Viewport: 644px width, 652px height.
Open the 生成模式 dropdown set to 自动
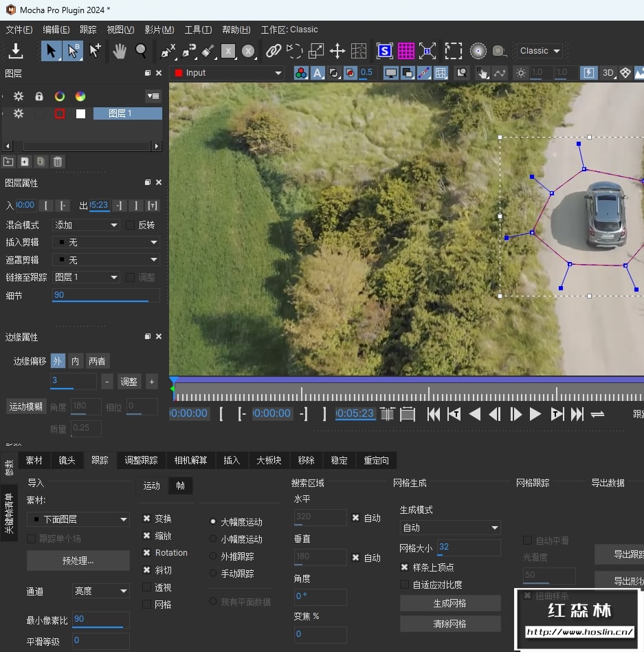(x=450, y=528)
